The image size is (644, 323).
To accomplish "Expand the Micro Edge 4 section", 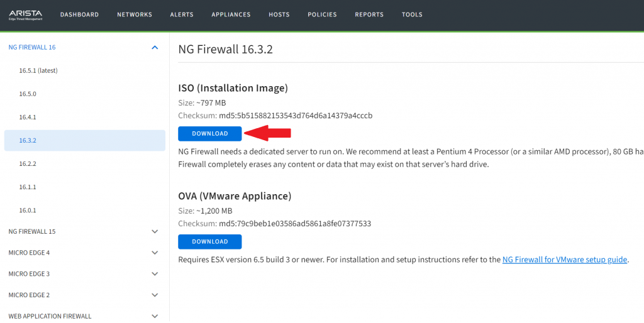I will point(155,253).
